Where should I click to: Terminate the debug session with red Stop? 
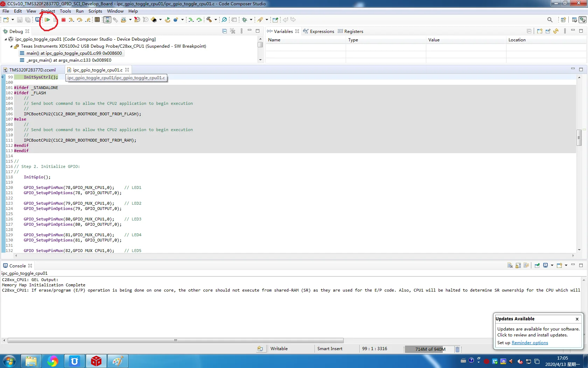coord(63,20)
